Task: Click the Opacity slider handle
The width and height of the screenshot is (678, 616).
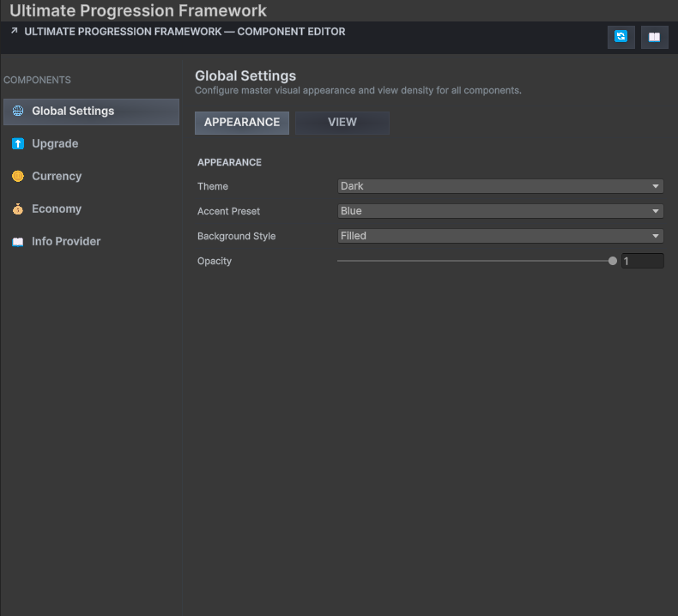Action: point(612,261)
